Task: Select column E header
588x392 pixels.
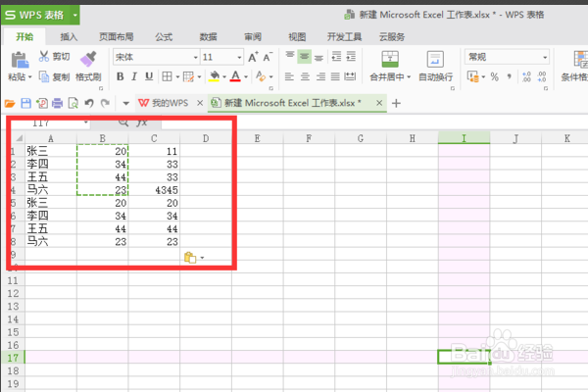Action: click(257, 138)
